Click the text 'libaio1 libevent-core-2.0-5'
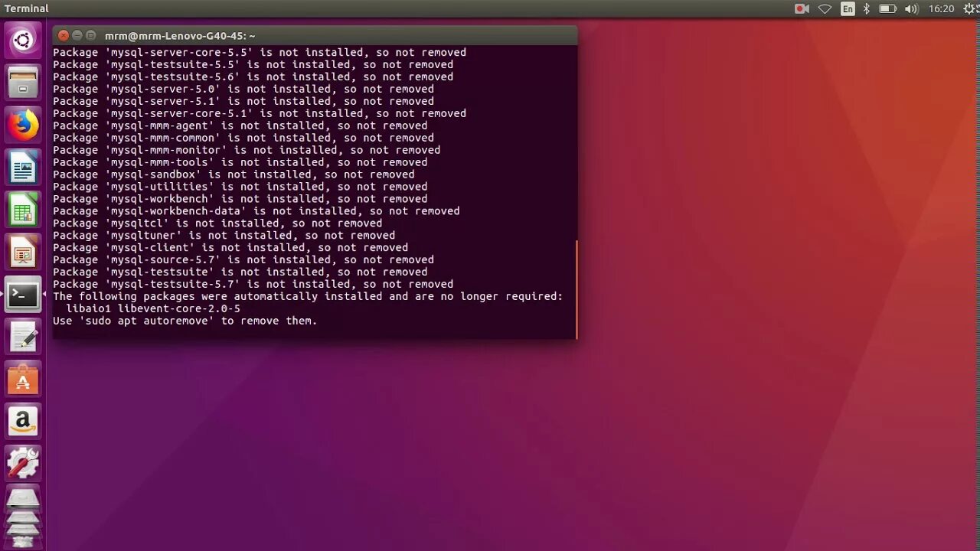The image size is (980, 551). click(153, 308)
